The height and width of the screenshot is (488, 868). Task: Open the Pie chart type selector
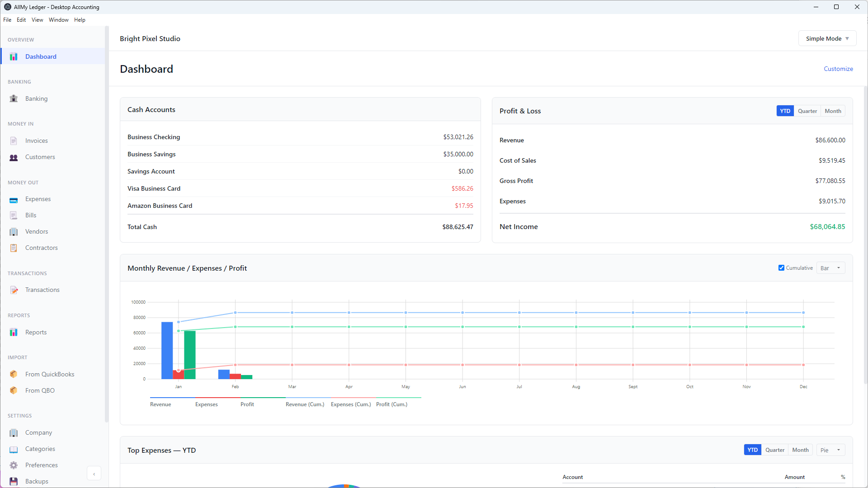tap(830, 450)
